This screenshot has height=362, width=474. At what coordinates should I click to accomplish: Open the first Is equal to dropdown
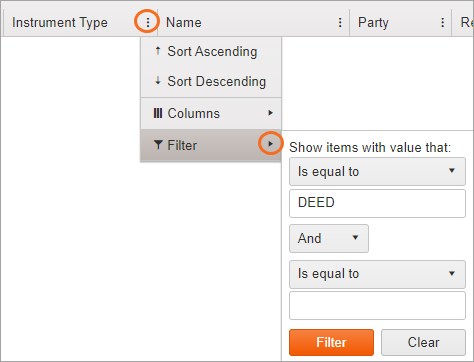coord(377,171)
